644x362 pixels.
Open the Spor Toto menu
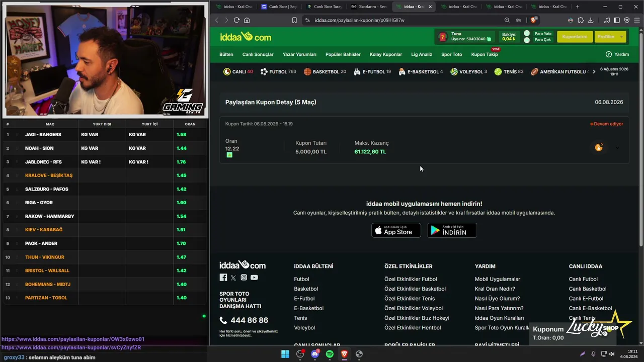coord(452,54)
